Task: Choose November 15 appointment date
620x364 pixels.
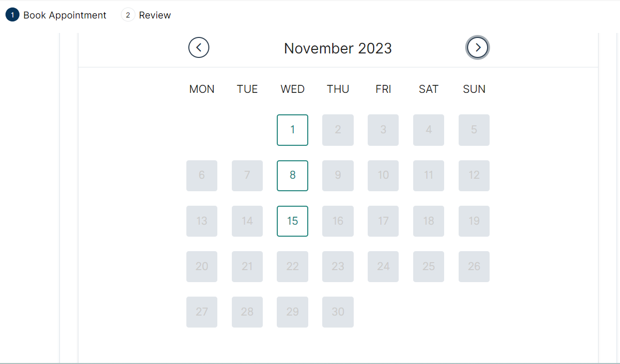Action: pyautogui.click(x=292, y=221)
